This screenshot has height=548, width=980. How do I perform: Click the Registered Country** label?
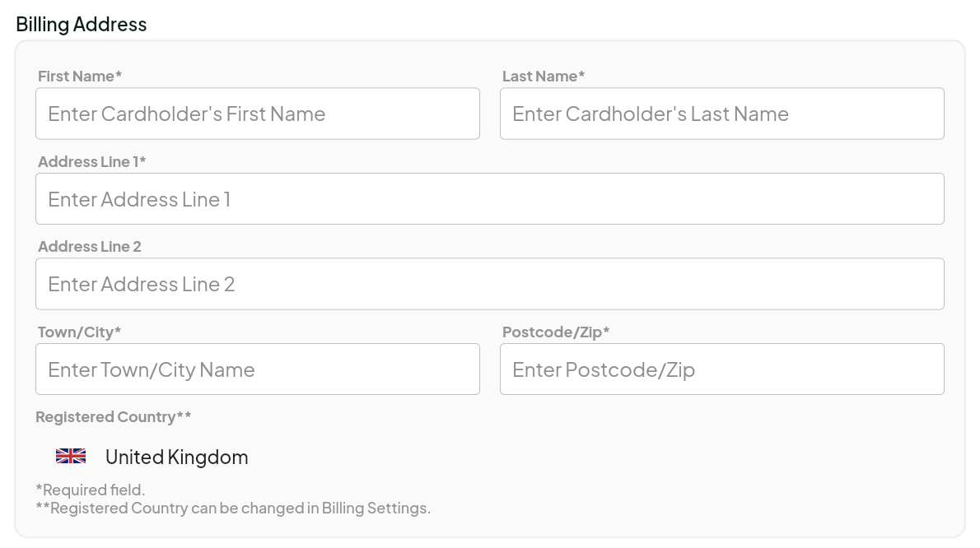113,417
